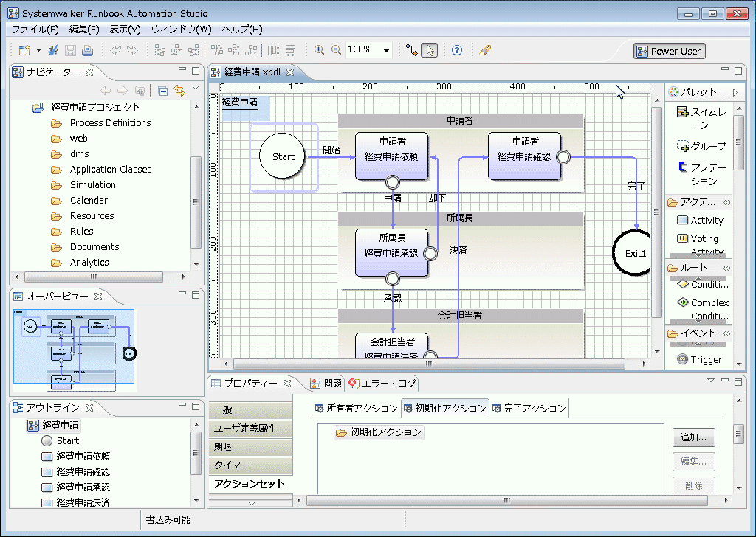
Task: Activate the arrow connection tool
Action: (x=411, y=50)
